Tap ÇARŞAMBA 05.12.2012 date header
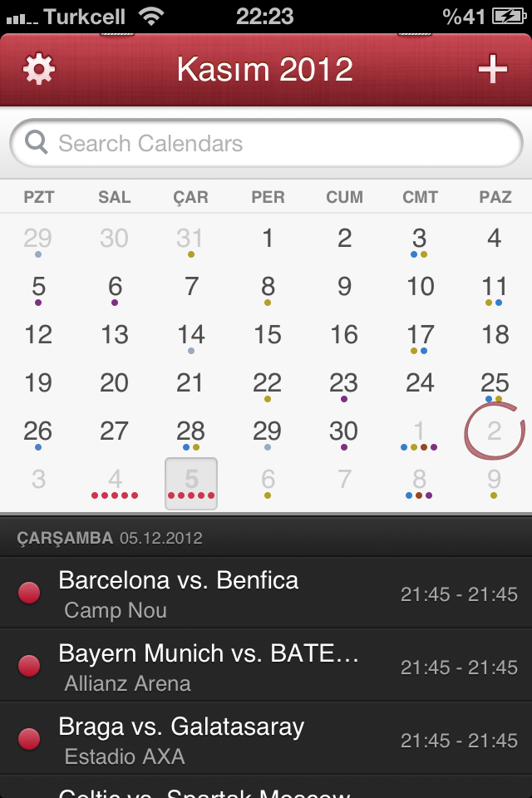The height and width of the screenshot is (798, 532). tap(110, 538)
